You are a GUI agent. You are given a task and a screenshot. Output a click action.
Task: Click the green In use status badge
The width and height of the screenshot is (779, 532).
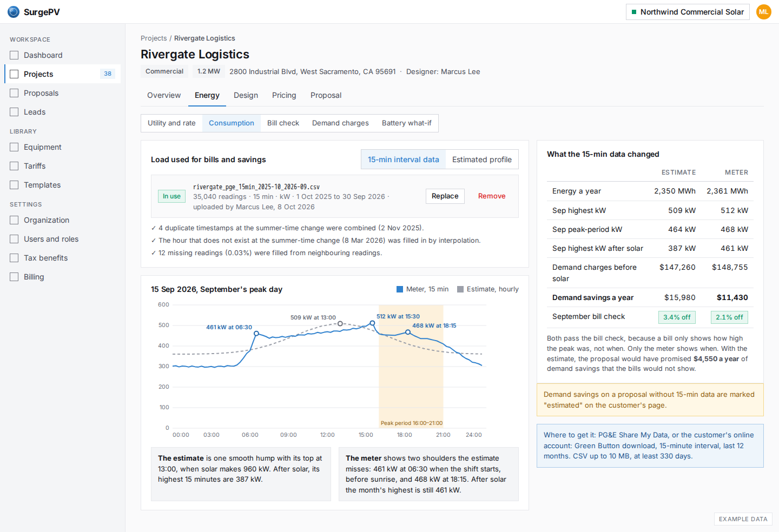tap(171, 196)
